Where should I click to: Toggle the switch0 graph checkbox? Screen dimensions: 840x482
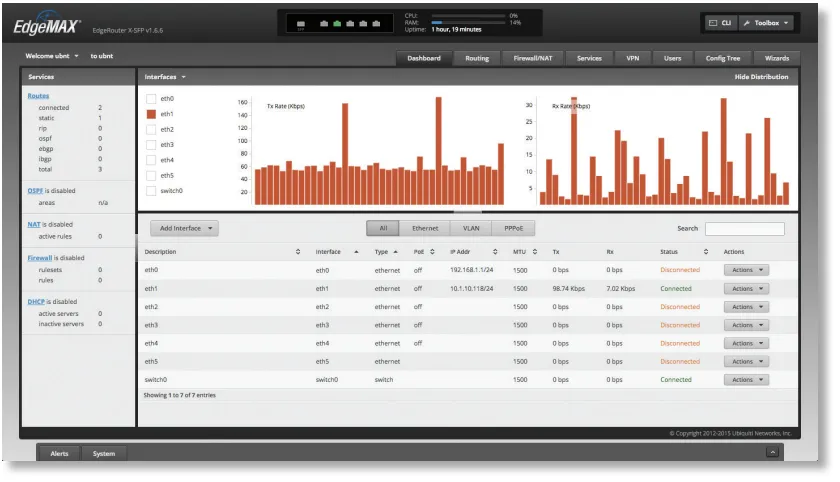[151, 190]
